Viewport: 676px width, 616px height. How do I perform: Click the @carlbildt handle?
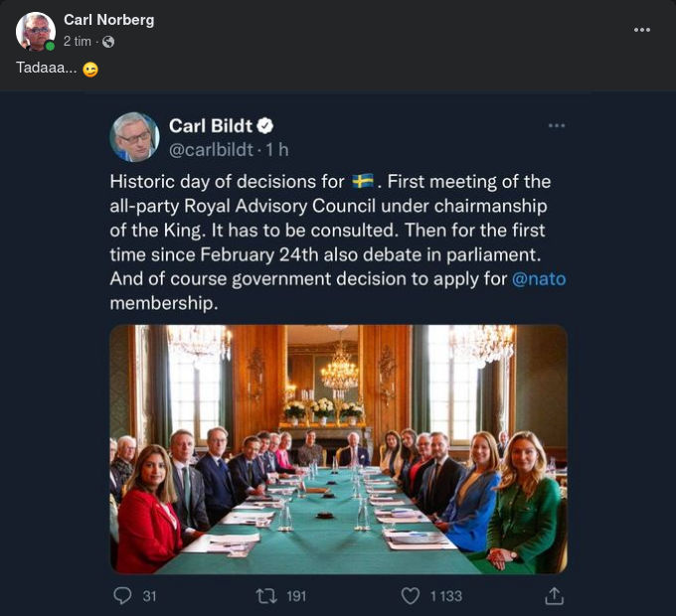click(210, 150)
